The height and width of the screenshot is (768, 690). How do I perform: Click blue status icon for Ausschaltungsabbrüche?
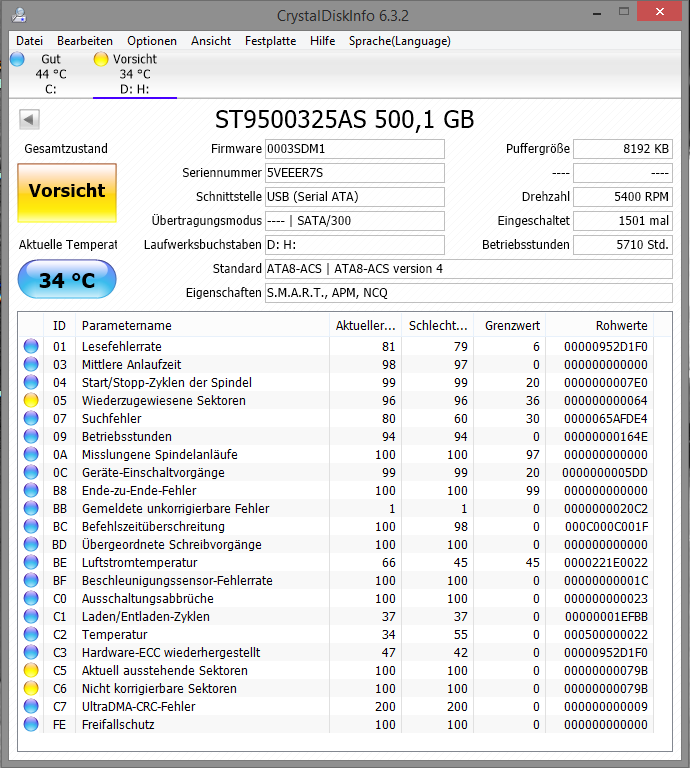click(x=31, y=599)
